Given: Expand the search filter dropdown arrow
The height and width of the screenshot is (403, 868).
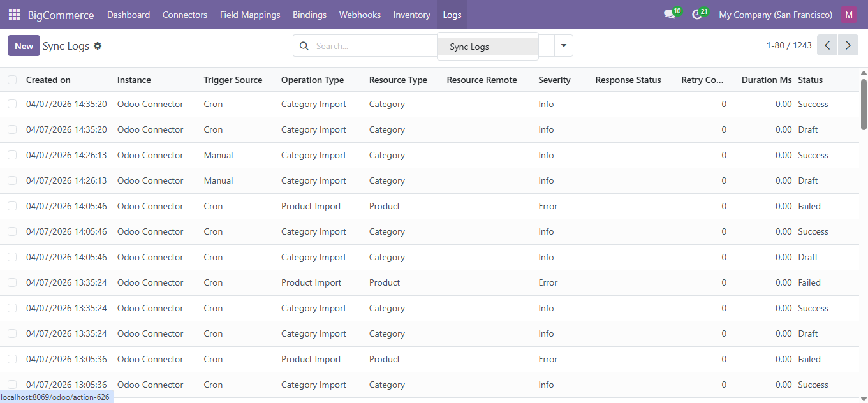Looking at the screenshot, I should (563, 45).
